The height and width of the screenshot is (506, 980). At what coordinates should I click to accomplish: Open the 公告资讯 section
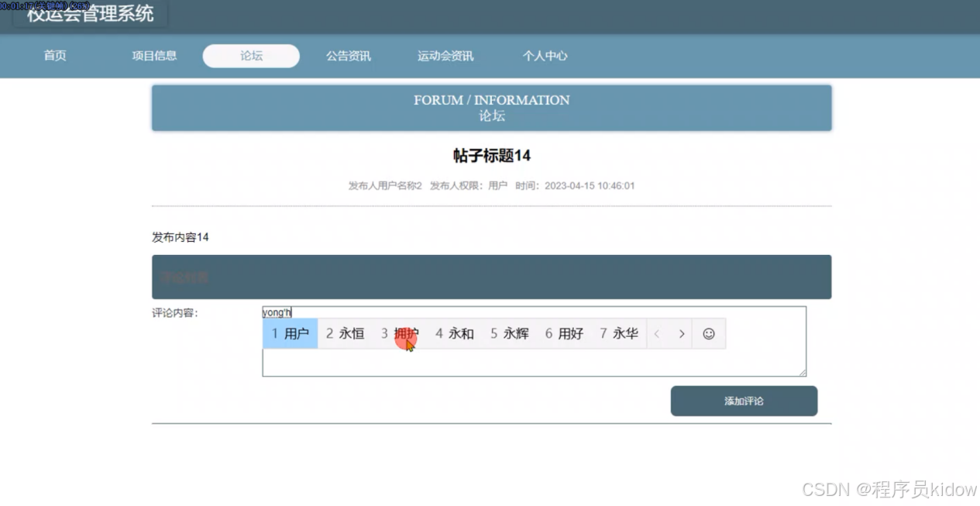click(x=348, y=56)
